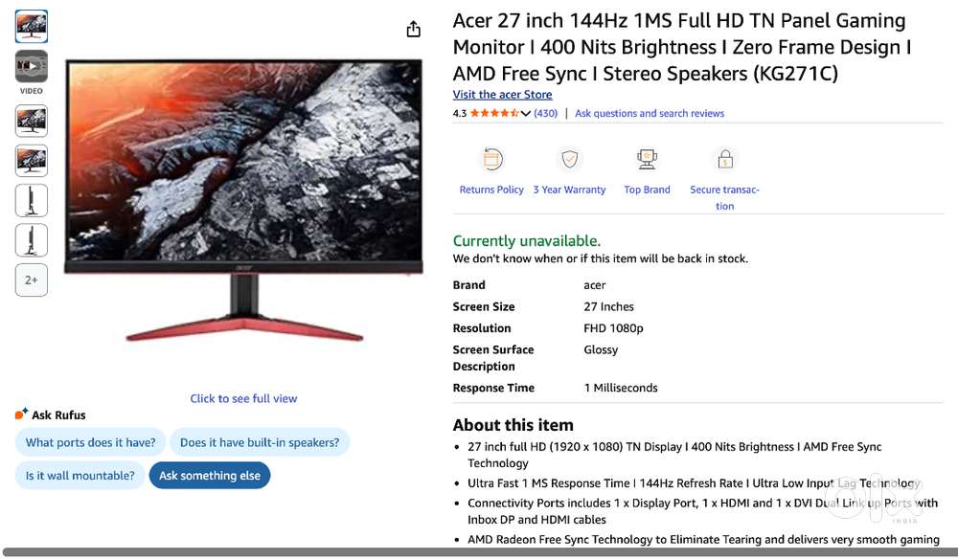
Task: Click the Ask Rufus icon
Action: click(21, 414)
